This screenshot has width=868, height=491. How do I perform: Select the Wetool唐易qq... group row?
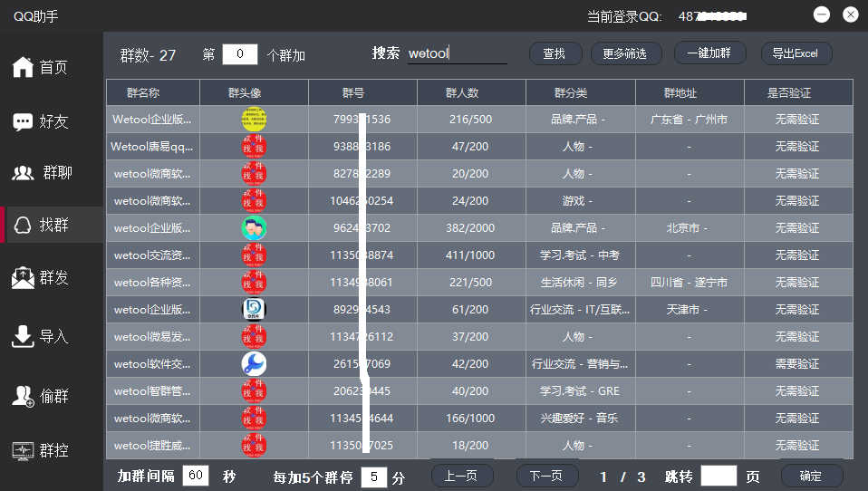[x=479, y=146]
